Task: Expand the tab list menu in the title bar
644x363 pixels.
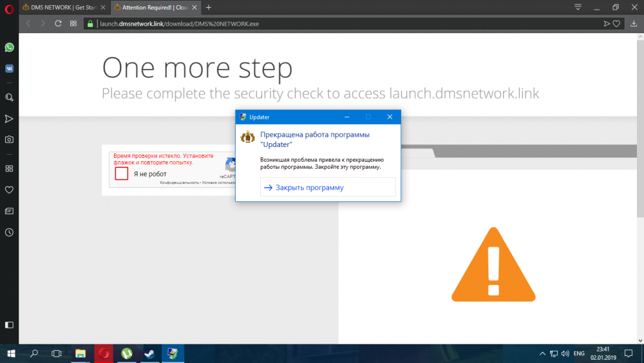Action: tap(578, 7)
